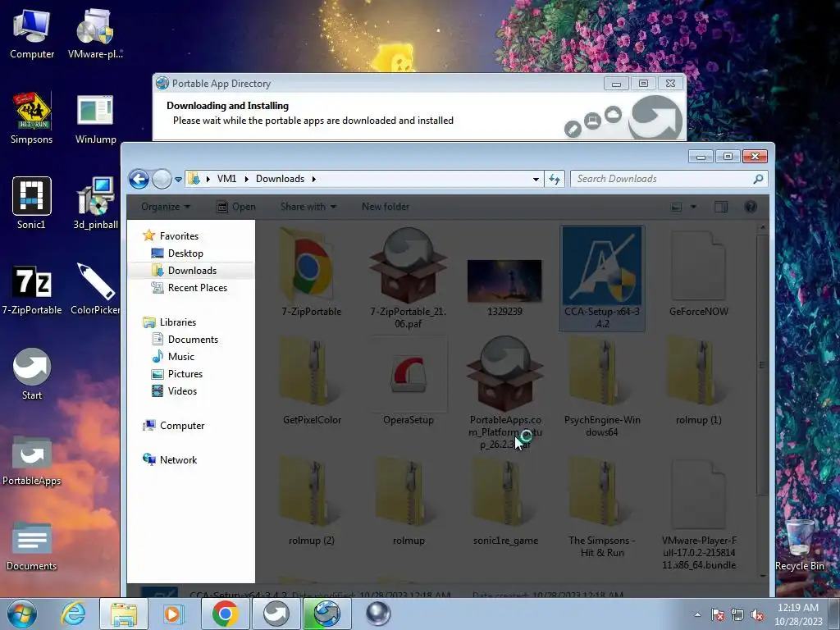
Task: Select the sonic1re_game zip archive
Action: pyautogui.click(x=505, y=501)
